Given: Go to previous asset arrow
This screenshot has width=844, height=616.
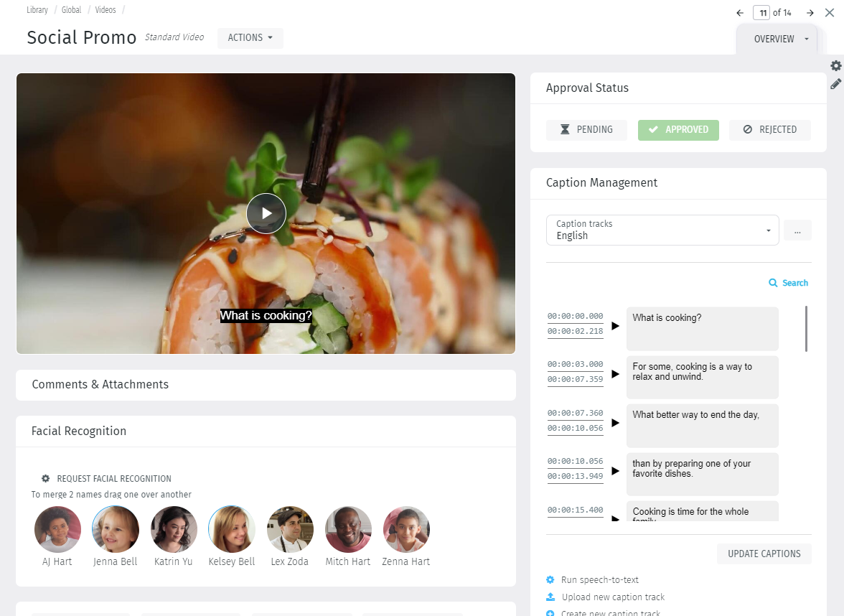Looking at the screenshot, I should click(740, 13).
